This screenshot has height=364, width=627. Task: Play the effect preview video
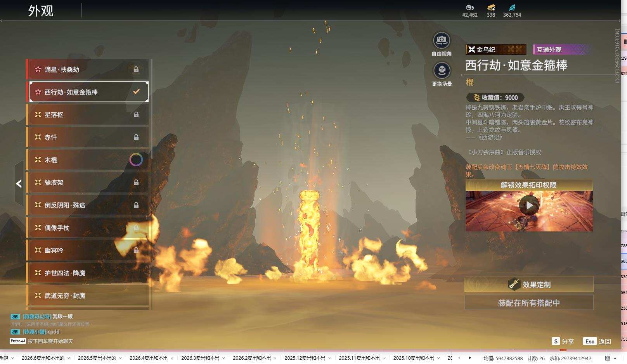[x=529, y=205]
